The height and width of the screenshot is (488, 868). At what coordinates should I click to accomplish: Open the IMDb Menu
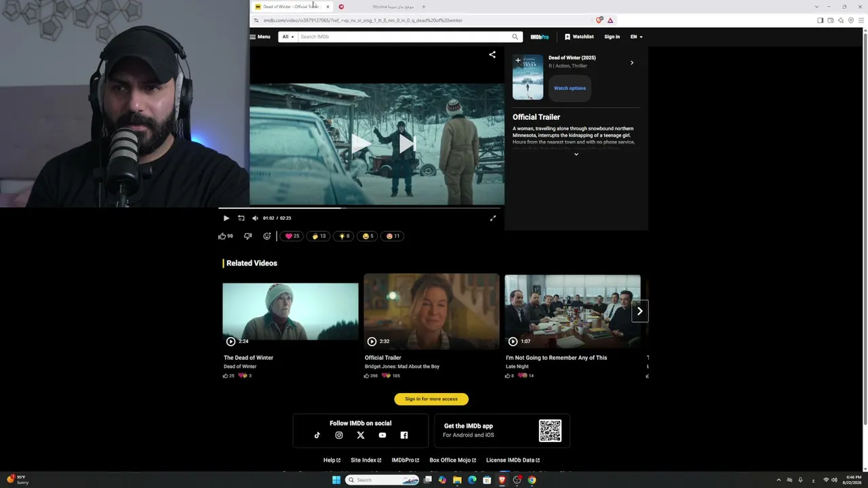260,37
